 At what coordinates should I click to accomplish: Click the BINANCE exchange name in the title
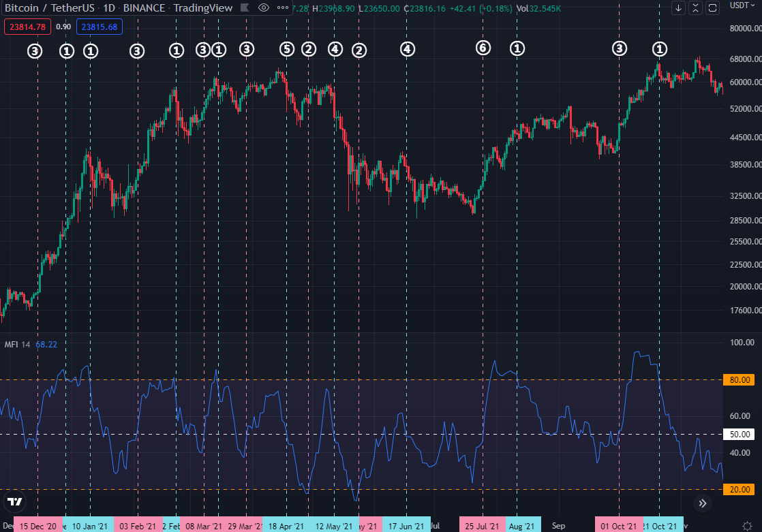click(x=144, y=7)
